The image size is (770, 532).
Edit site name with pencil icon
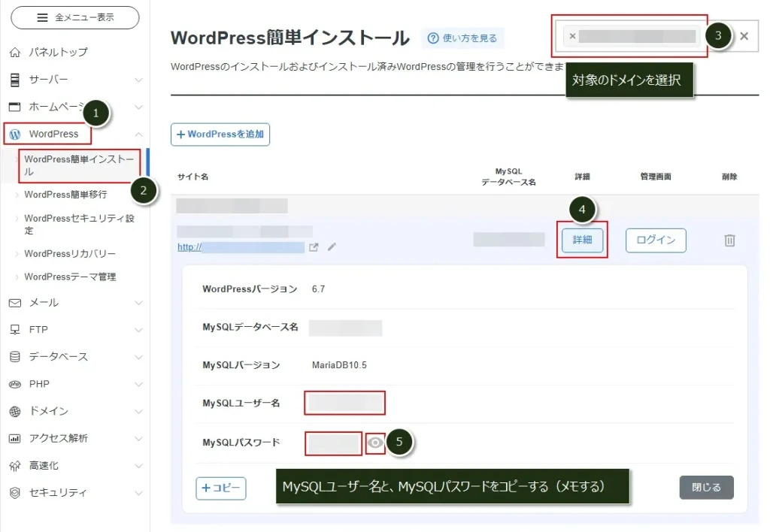(332, 247)
